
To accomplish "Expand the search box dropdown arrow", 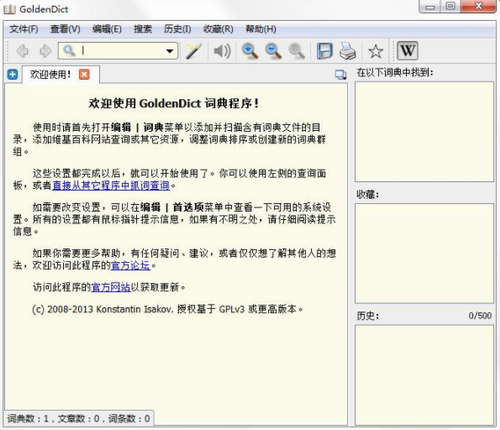I will [x=170, y=51].
